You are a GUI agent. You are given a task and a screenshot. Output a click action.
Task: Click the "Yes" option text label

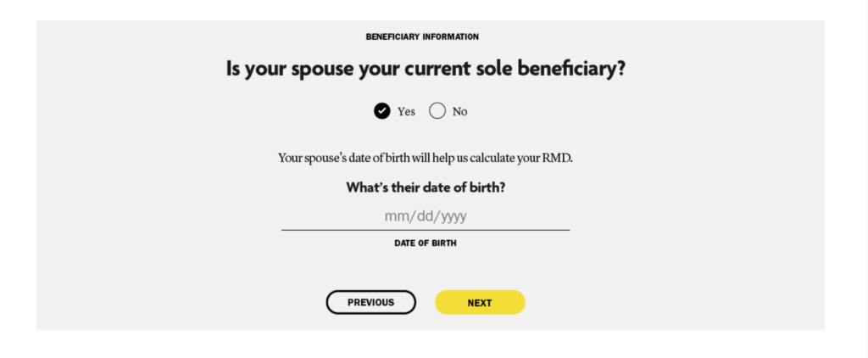pyautogui.click(x=406, y=112)
